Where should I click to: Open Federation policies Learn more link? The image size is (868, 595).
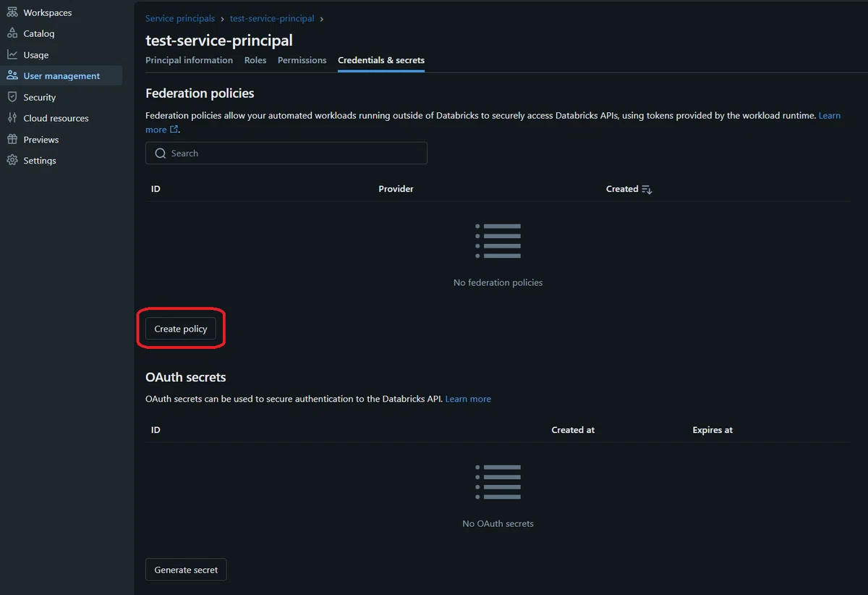830,116
